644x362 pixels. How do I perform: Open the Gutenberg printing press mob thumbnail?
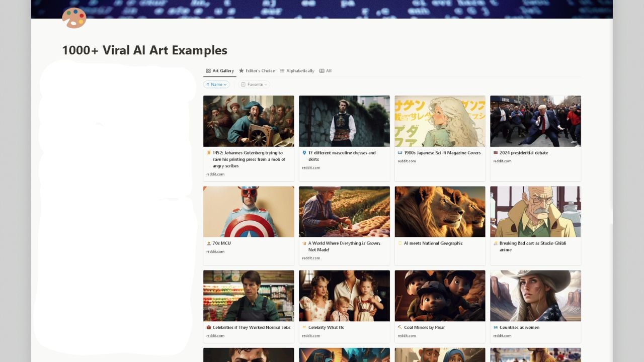pos(249,121)
